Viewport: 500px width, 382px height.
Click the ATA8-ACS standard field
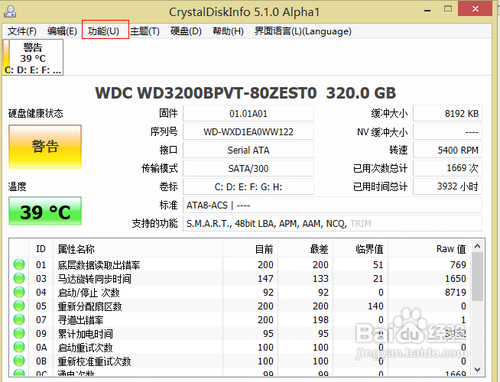tap(332, 205)
